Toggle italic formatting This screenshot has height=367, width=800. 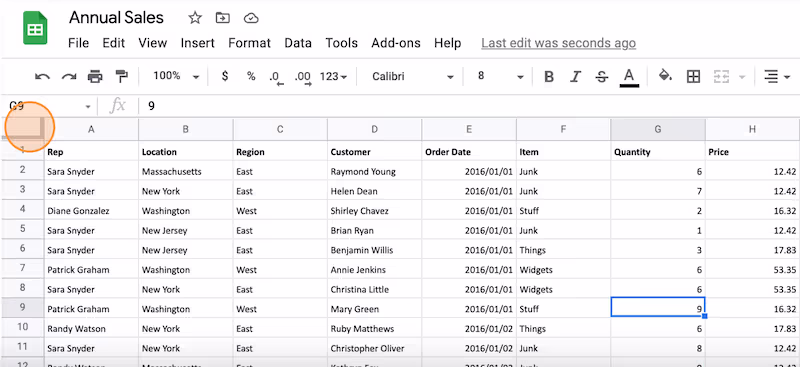pos(576,77)
